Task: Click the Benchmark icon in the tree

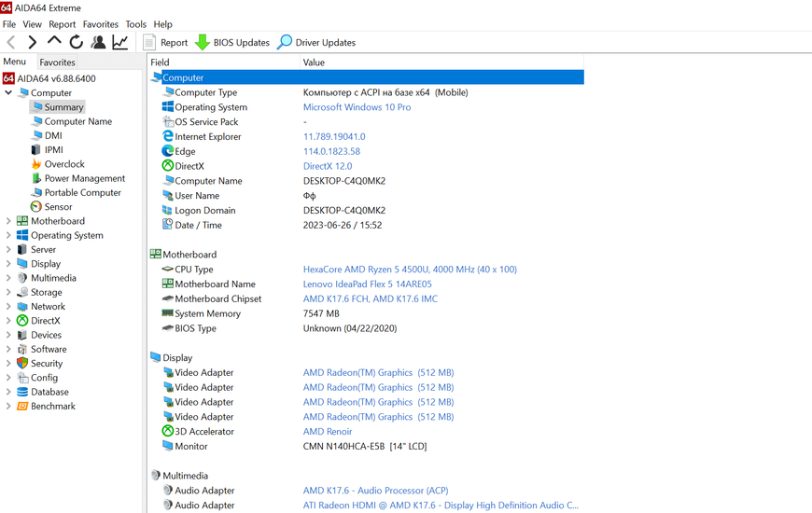Action: pos(22,406)
